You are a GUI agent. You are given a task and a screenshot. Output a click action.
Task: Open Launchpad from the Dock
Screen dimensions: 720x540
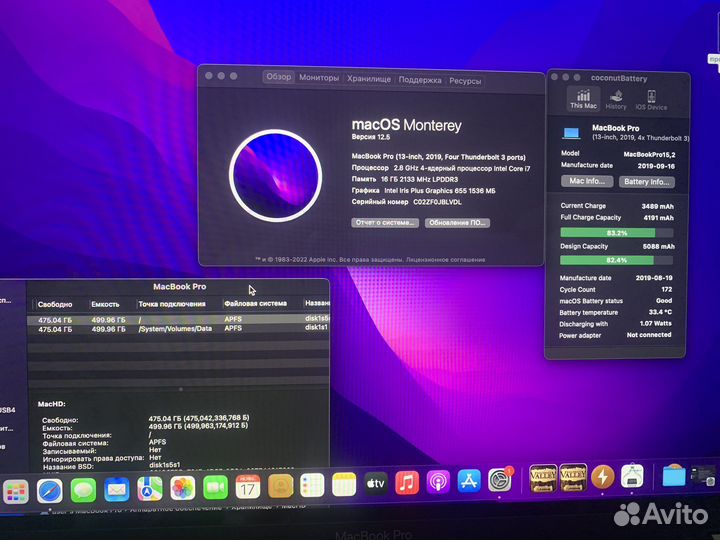coord(16,491)
